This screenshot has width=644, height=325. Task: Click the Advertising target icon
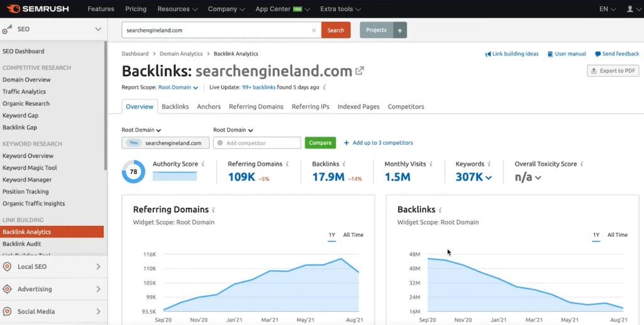7,289
